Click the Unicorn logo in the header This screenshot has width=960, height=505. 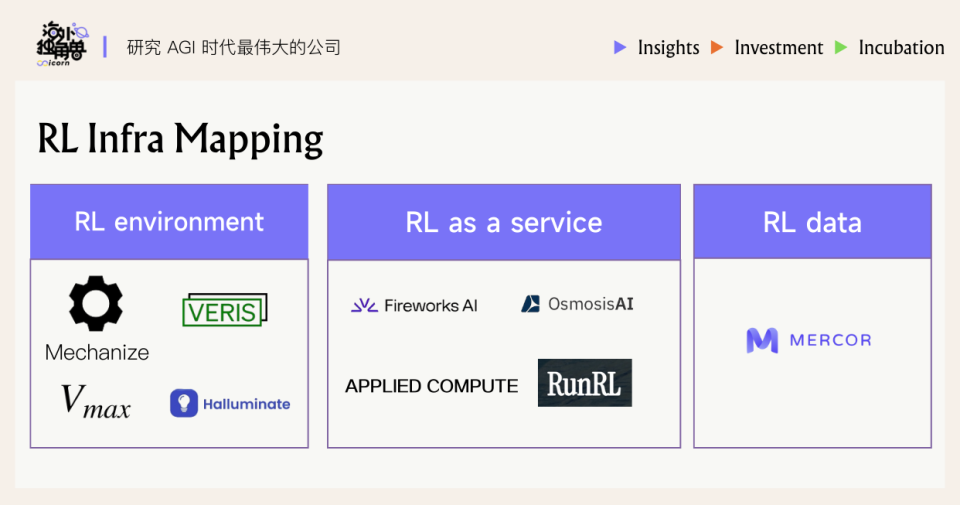click(62, 44)
